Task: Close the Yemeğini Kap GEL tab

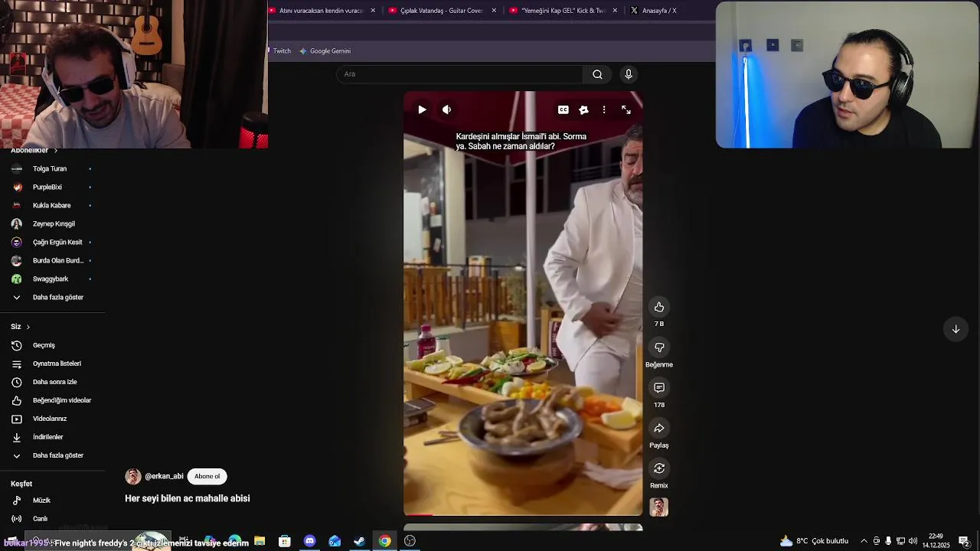Action: pos(615,11)
